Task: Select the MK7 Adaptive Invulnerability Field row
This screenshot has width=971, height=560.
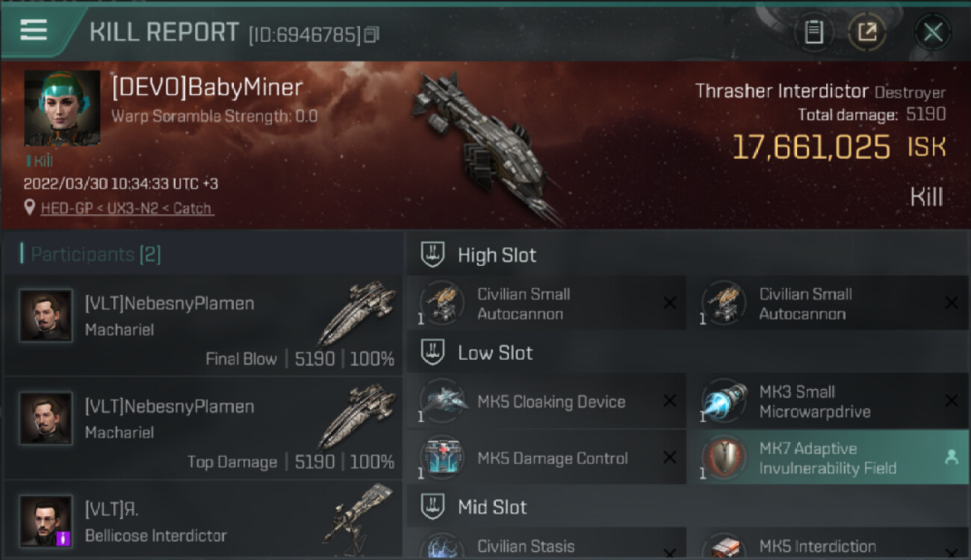Action: [828, 458]
